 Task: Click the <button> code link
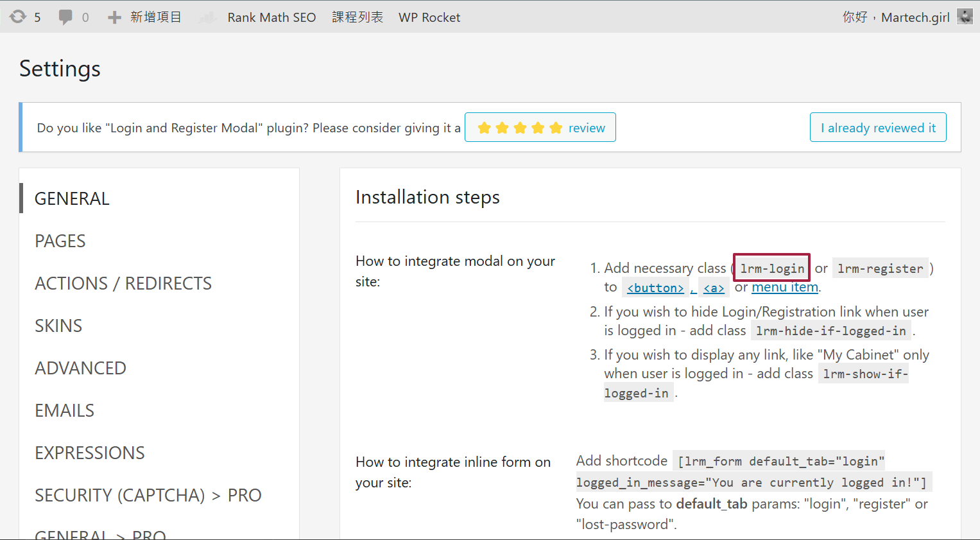pyautogui.click(x=655, y=288)
